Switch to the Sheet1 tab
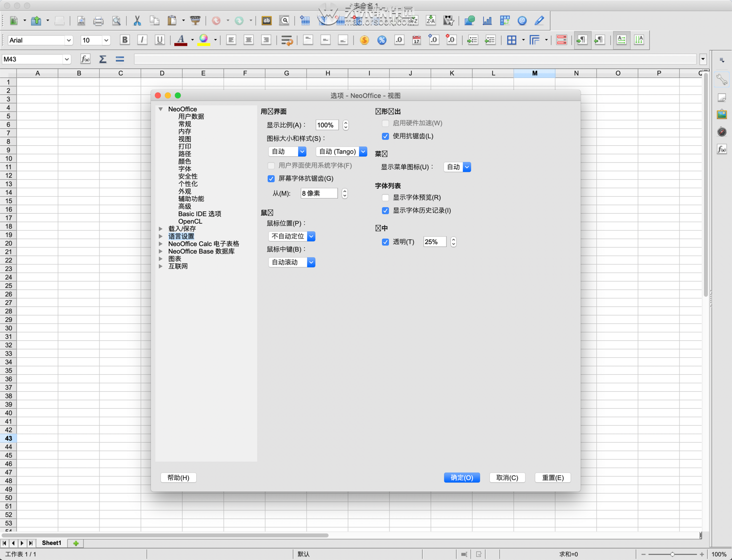Viewport: 732px width, 560px height. point(51,543)
